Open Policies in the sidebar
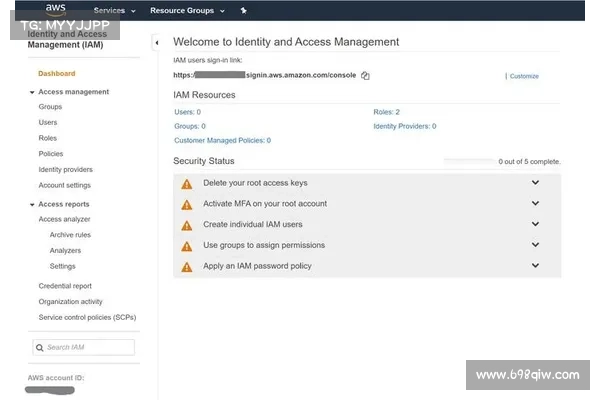The width and height of the screenshot is (600, 400). 51,154
